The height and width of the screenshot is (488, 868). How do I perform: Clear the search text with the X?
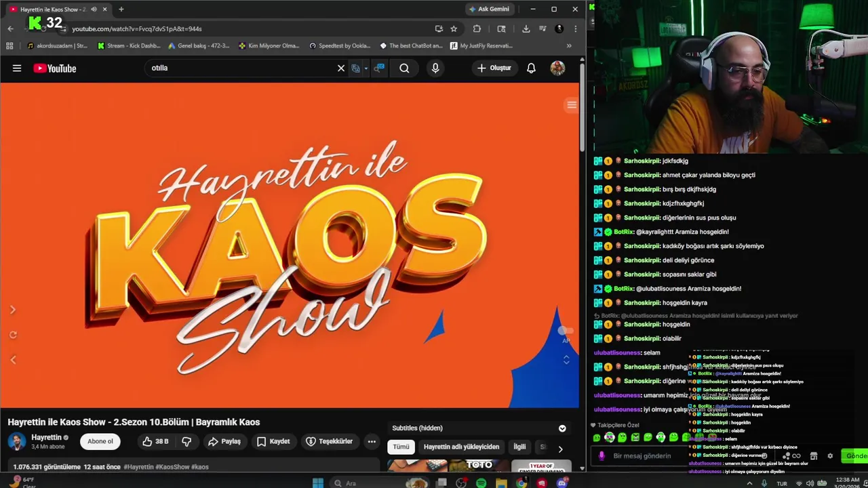coord(341,68)
